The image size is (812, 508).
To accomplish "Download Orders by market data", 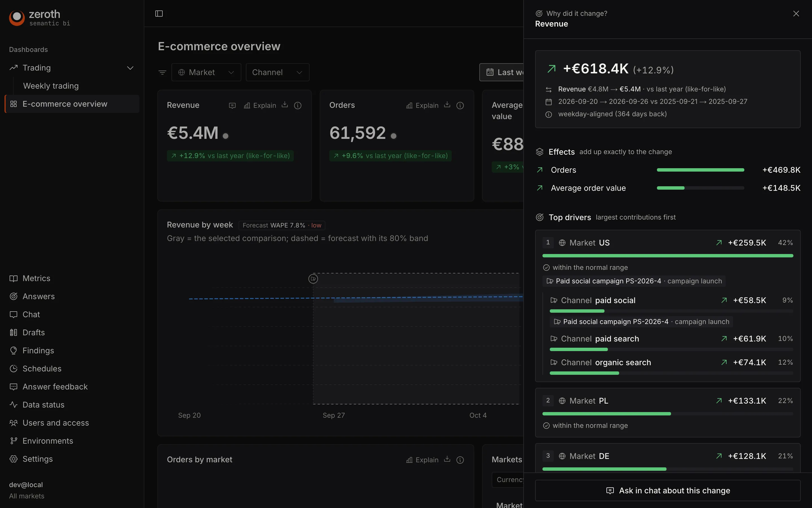I will [447, 459].
